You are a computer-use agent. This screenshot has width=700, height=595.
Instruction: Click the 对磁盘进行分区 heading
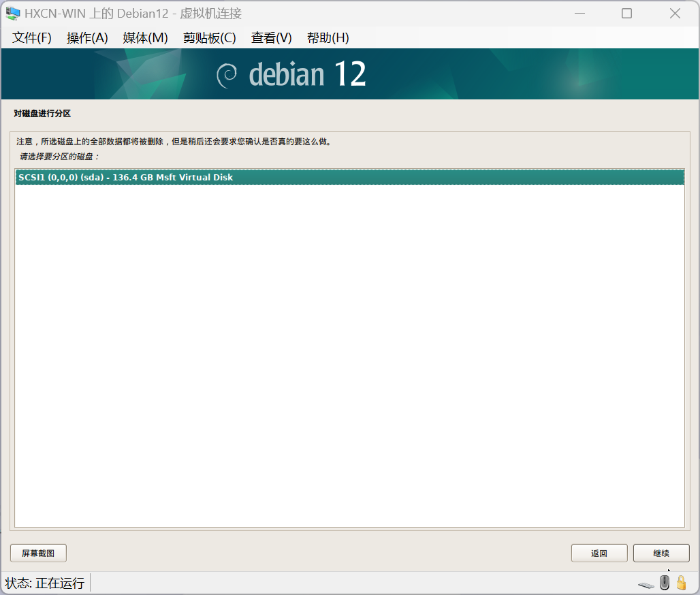pyautogui.click(x=42, y=114)
